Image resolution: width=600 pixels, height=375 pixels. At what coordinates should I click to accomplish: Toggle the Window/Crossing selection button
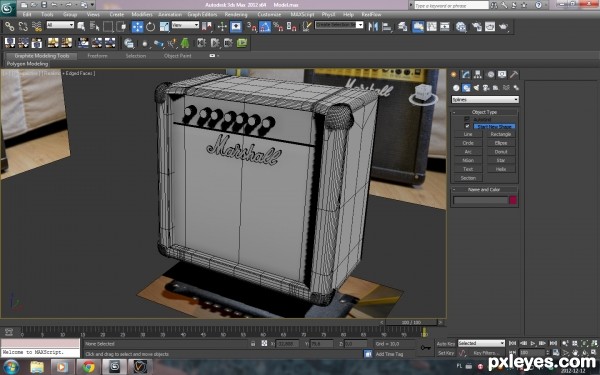pyautogui.click(x=121, y=26)
